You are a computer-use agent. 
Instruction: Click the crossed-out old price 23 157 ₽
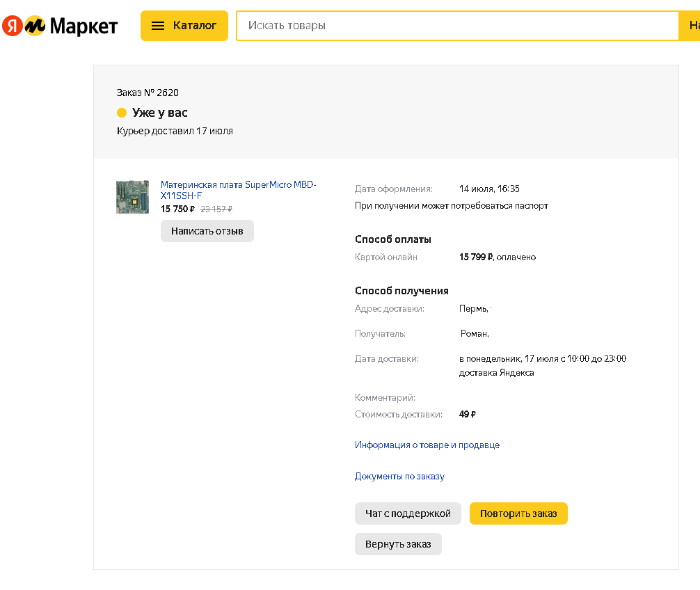pyautogui.click(x=216, y=209)
